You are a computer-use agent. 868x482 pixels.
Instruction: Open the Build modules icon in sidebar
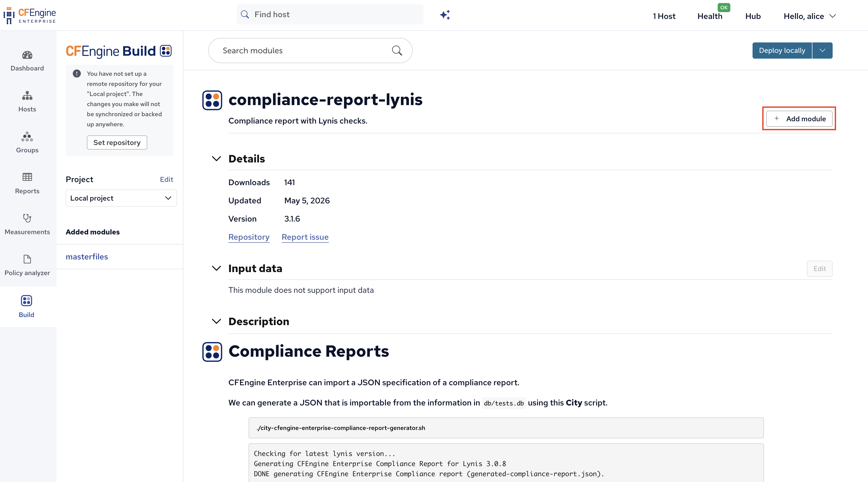click(x=26, y=300)
